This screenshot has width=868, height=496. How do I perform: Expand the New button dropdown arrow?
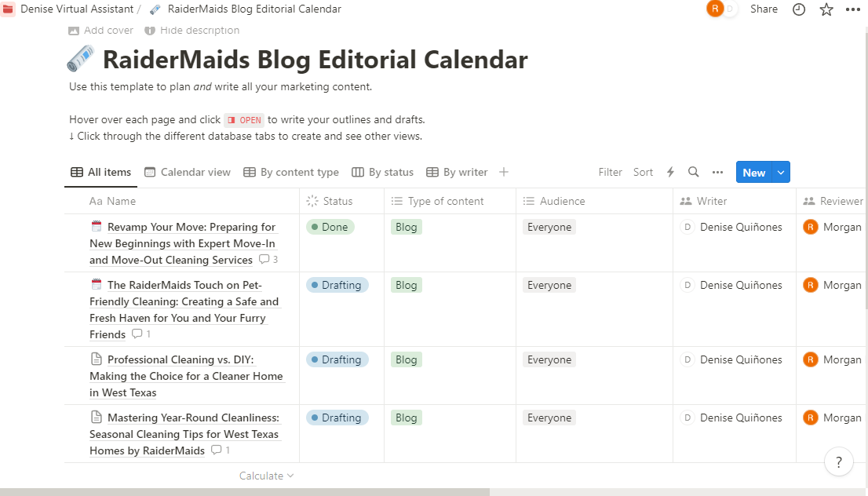tap(780, 173)
